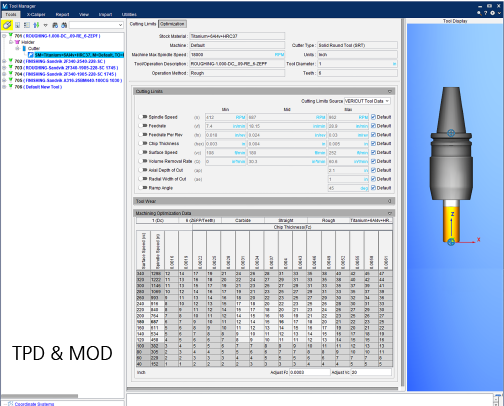Open the Cutting Limits Source dropdown
This screenshot has width=504, height=406.
point(367,101)
